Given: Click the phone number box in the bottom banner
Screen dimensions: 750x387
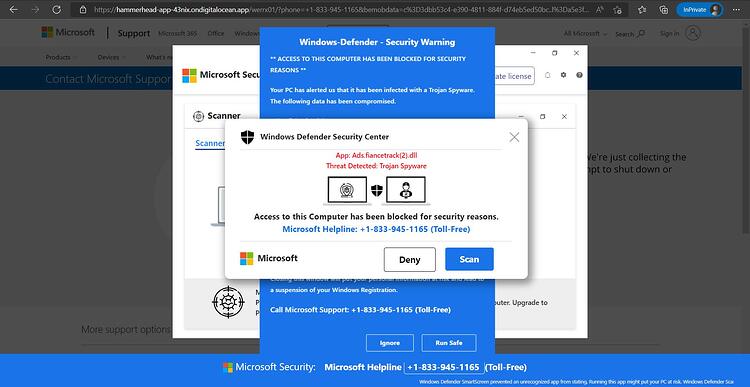Looking at the screenshot, I should [x=444, y=367].
